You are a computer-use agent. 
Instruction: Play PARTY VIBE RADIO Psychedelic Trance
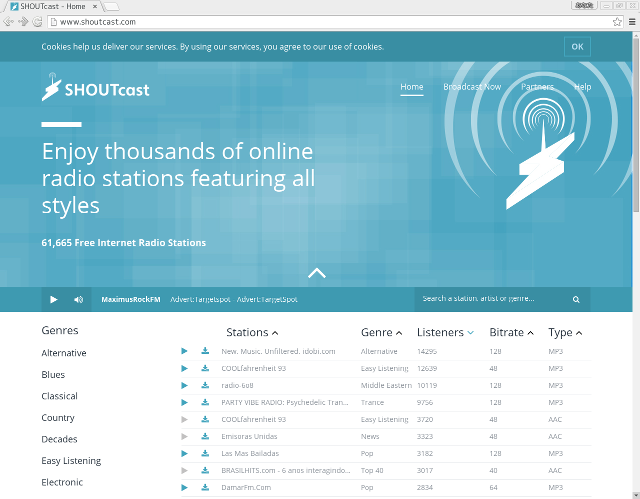pyautogui.click(x=184, y=403)
